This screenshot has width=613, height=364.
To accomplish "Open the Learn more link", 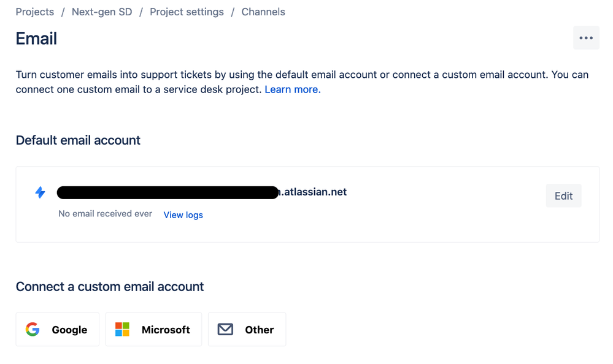I will click(x=291, y=89).
